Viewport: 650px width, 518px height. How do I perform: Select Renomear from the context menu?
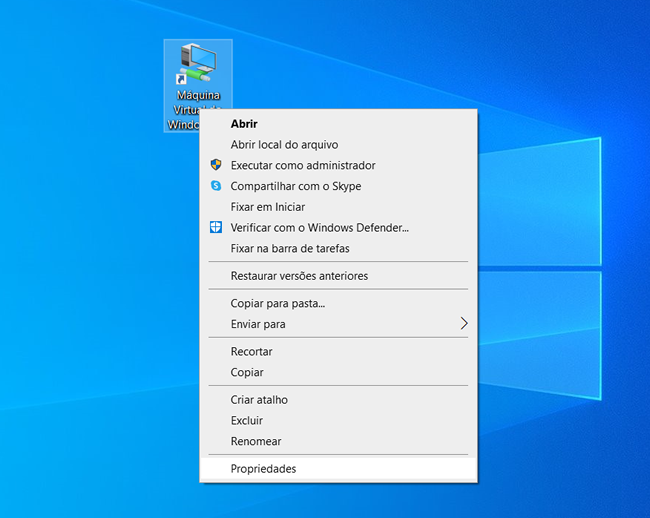point(256,441)
